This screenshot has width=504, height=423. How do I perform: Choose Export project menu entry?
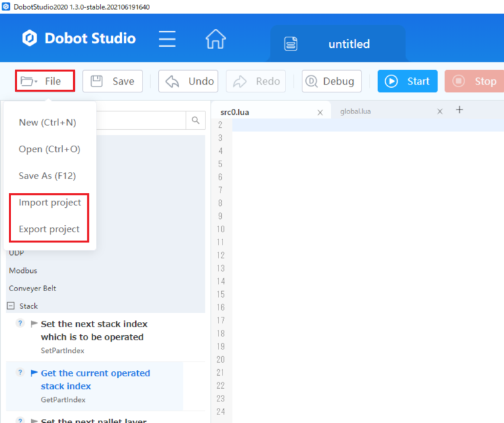(x=49, y=230)
